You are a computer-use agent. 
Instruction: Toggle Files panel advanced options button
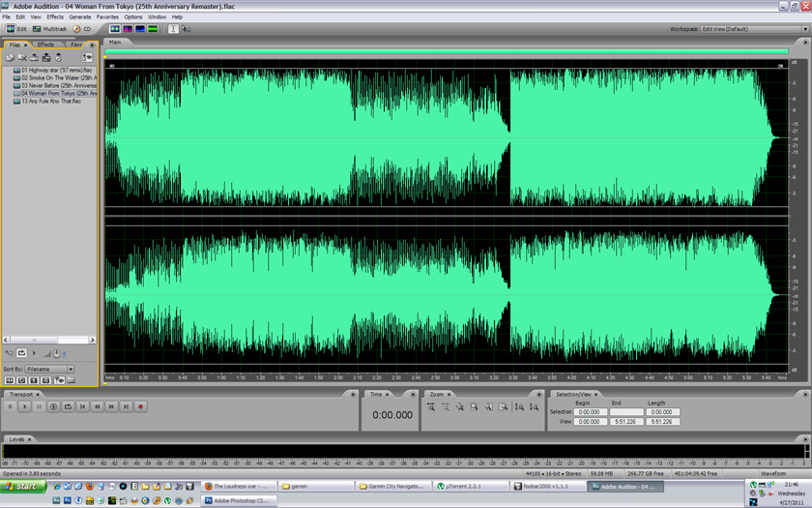click(x=86, y=57)
